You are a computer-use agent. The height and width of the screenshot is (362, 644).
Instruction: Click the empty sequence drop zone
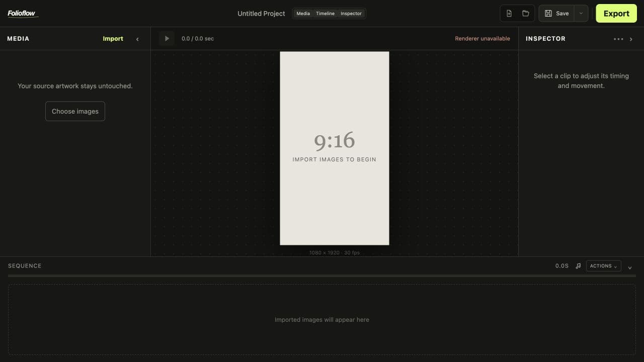point(322,320)
